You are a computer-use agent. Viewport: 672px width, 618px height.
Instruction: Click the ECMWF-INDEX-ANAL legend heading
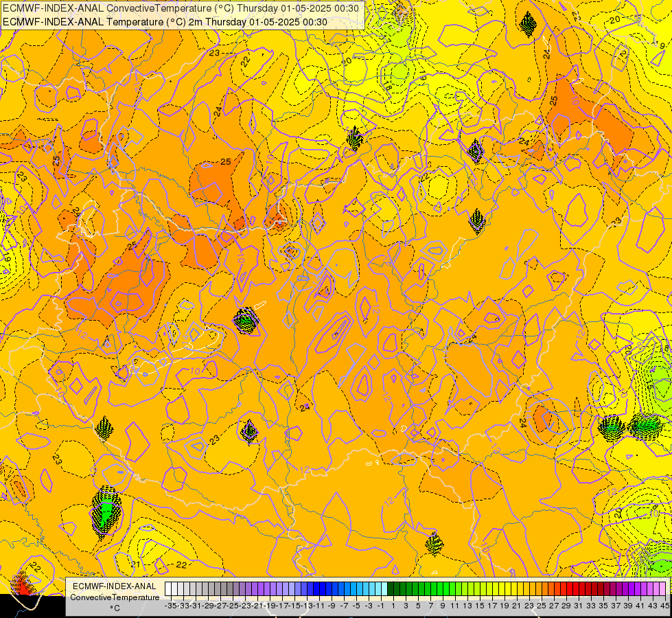click(114, 586)
